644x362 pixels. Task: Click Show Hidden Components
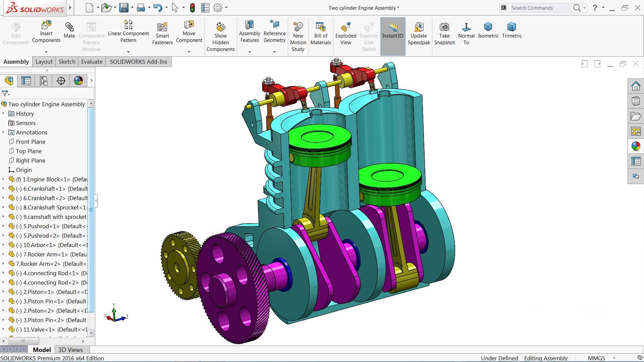coord(220,37)
